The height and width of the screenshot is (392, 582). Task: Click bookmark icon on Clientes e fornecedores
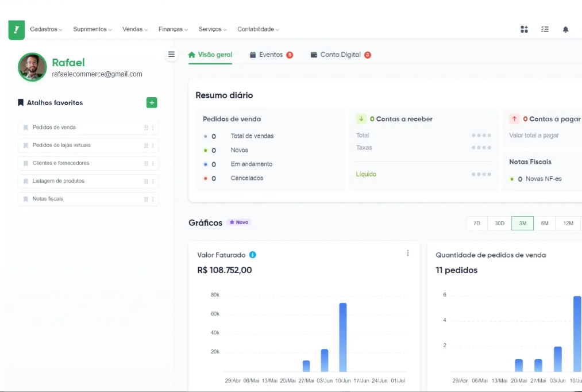tap(26, 163)
